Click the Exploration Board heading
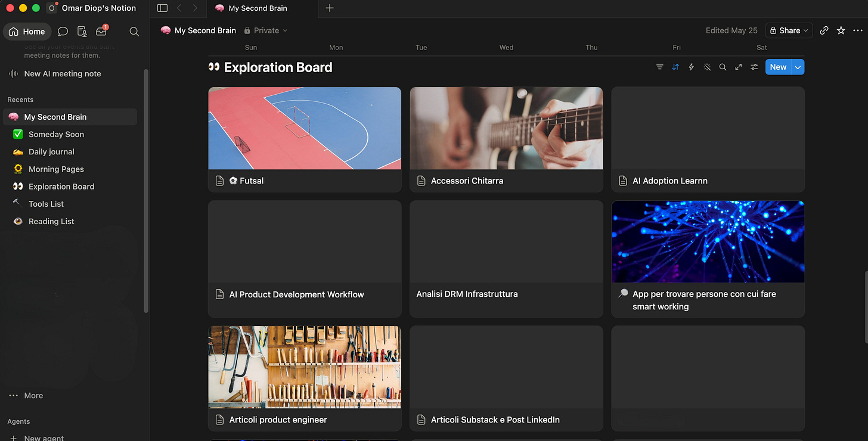The width and height of the screenshot is (868, 441). pyautogui.click(x=278, y=67)
